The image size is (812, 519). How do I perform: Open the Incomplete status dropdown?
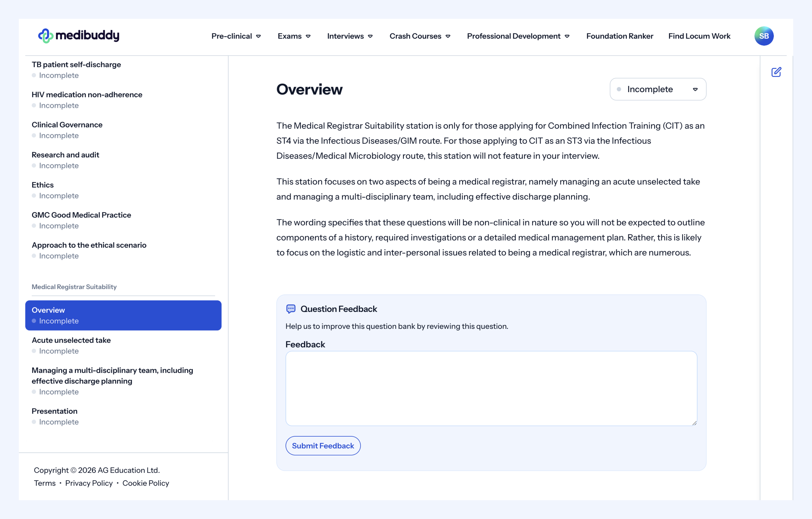(657, 89)
